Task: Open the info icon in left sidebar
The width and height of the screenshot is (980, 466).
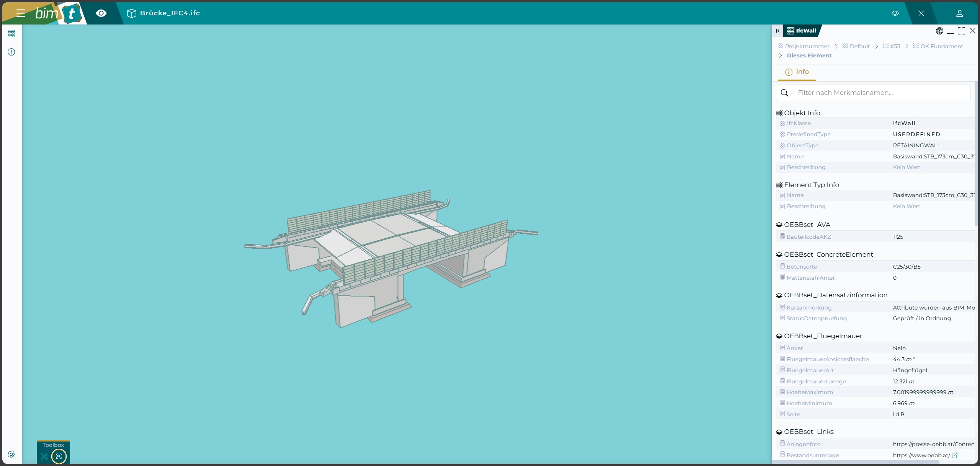Action: [11, 52]
